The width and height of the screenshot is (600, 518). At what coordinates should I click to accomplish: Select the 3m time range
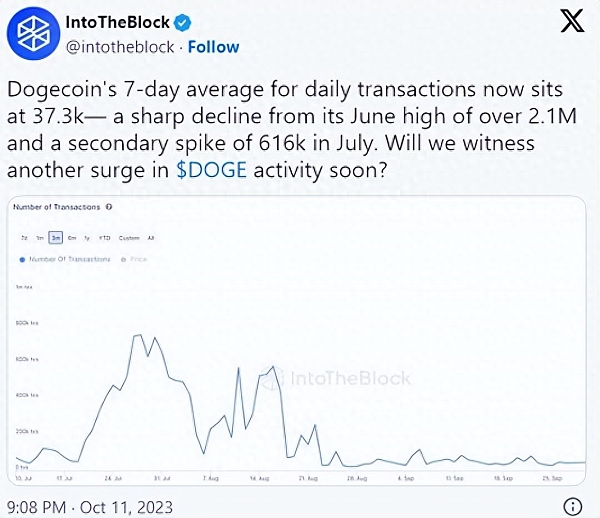57,237
